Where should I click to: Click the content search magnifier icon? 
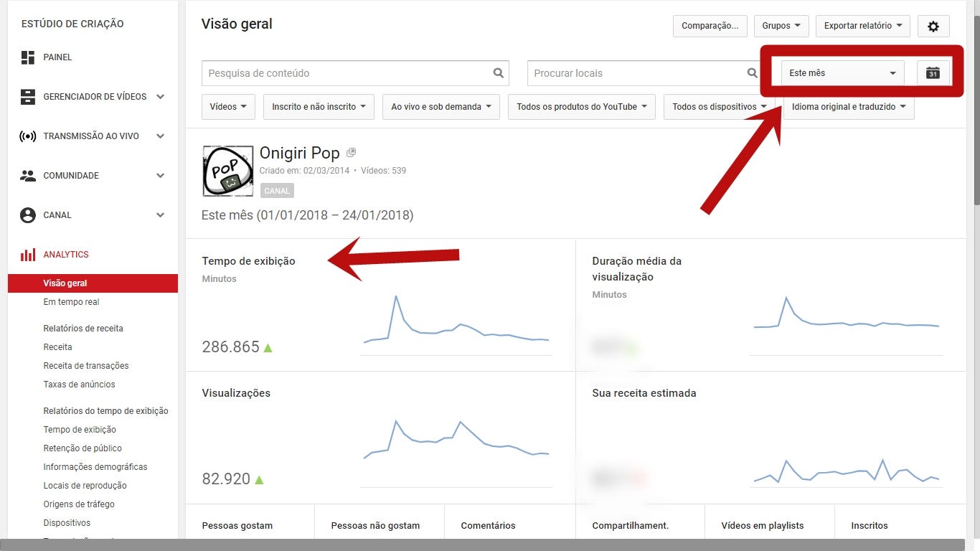point(499,73)
